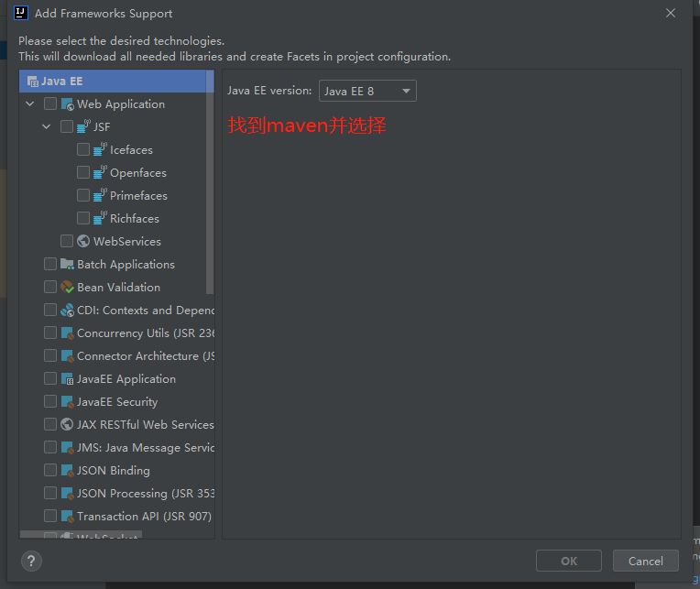Enable the Primefaces checkbox

click(x=83, y=195)
